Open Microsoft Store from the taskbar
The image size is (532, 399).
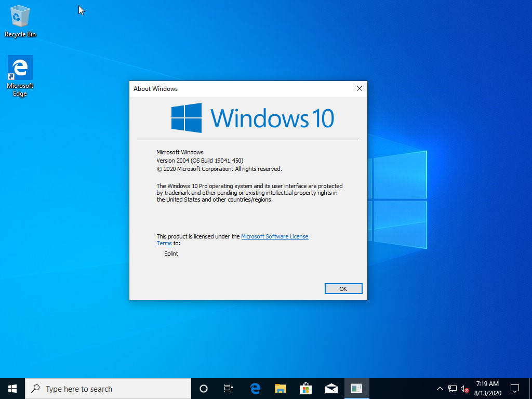(x=305, y=389)
